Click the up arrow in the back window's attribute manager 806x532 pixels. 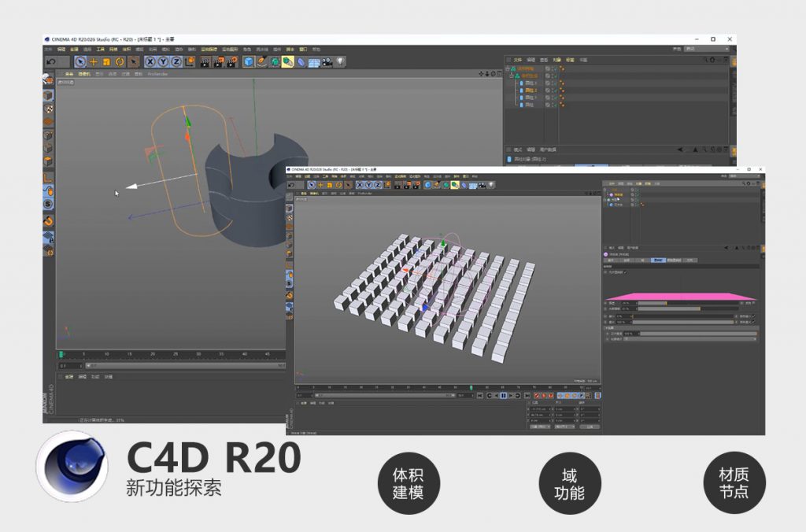(x=696, y=150)
